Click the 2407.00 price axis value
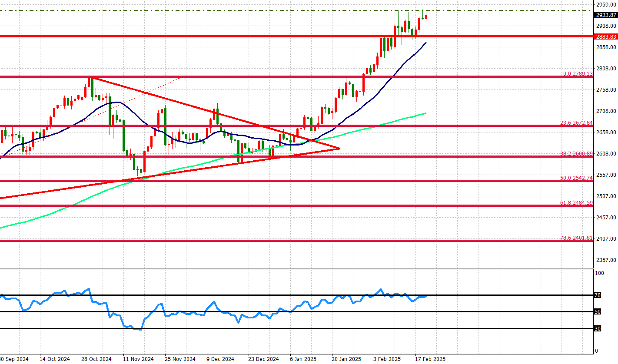 pos(606,239)
